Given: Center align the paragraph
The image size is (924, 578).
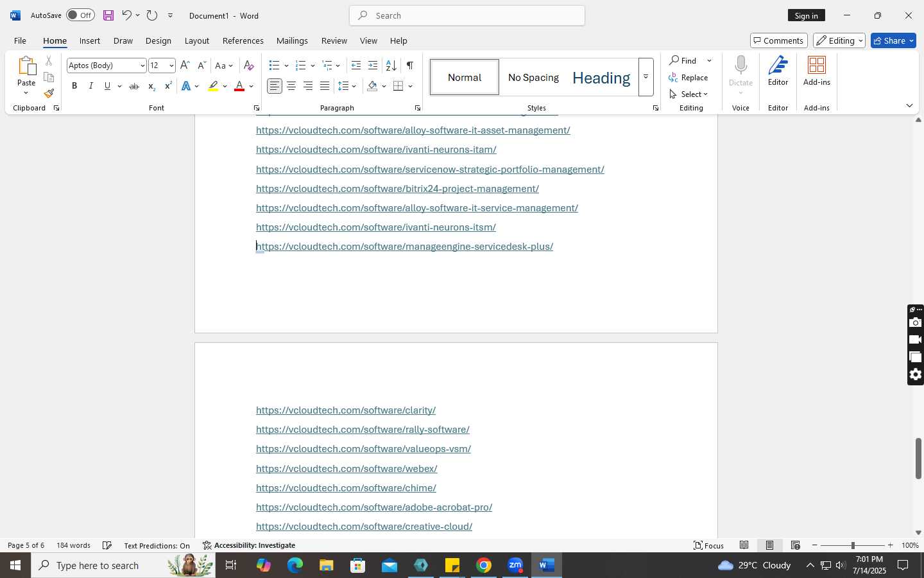Looking at the screenshot, I should 291,86.
